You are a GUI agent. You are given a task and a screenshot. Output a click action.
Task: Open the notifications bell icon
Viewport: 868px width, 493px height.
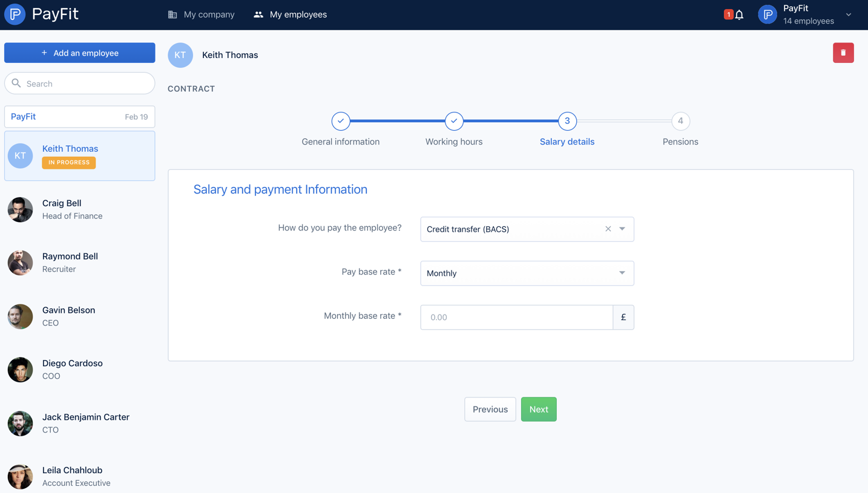coord(739,15)
